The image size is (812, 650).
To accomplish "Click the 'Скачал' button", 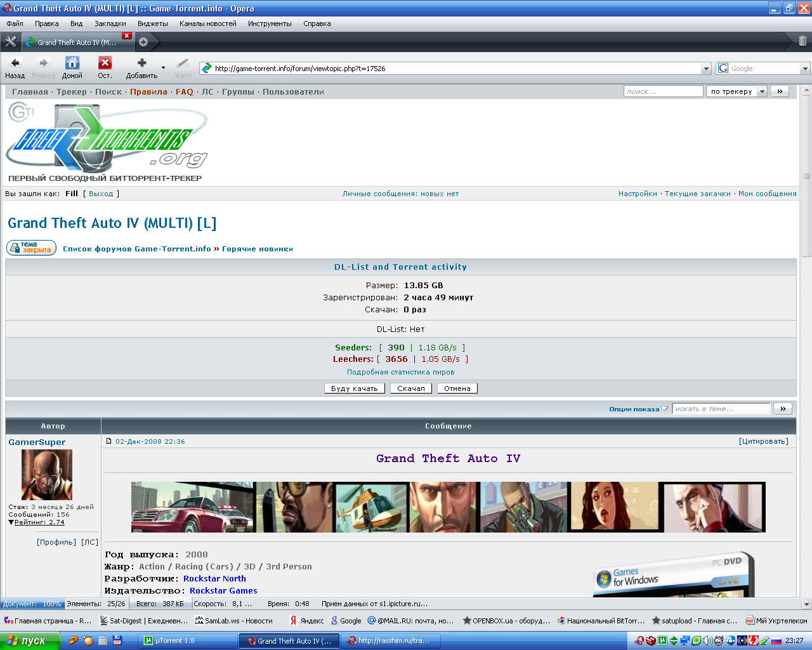I will pyautogui.click(x=411, y=388).
